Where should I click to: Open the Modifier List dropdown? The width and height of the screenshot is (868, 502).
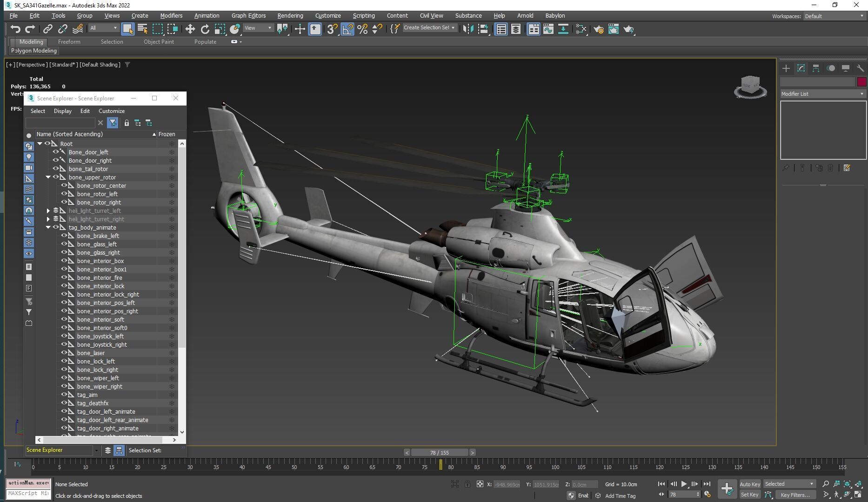(x=822, y=94)
